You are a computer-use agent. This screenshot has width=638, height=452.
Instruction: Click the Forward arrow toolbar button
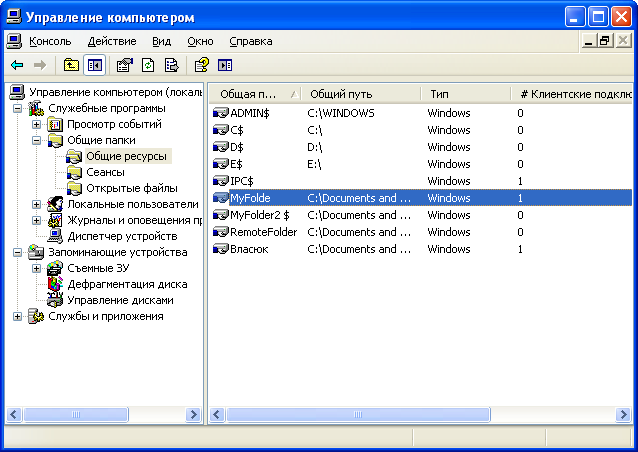click(40, 65)
